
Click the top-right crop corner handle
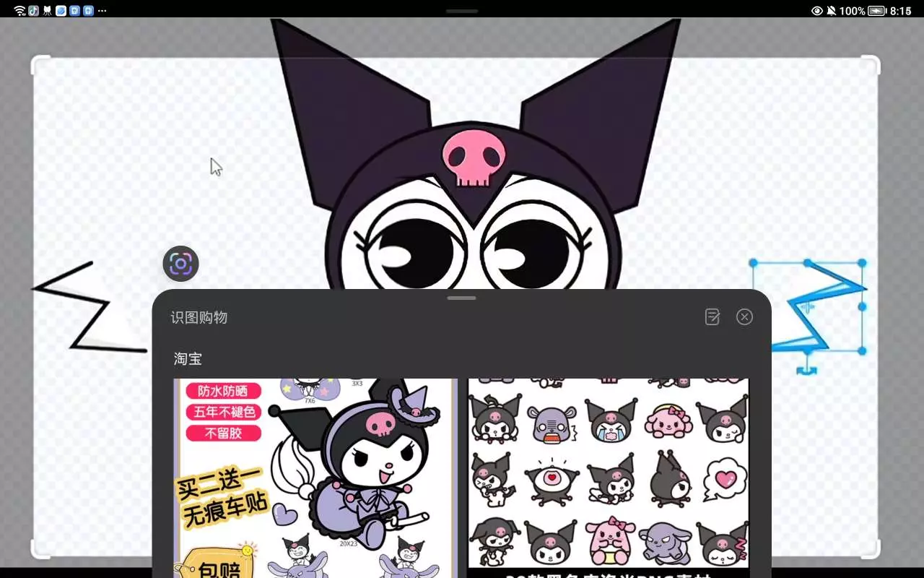tap(871, 65)
